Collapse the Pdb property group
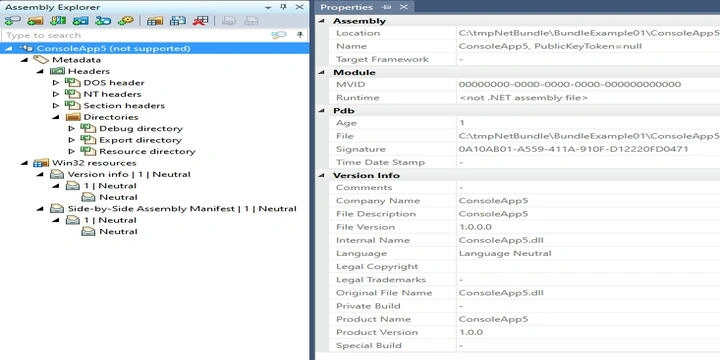Screen dimensions: 720x360 click(322, 111)
